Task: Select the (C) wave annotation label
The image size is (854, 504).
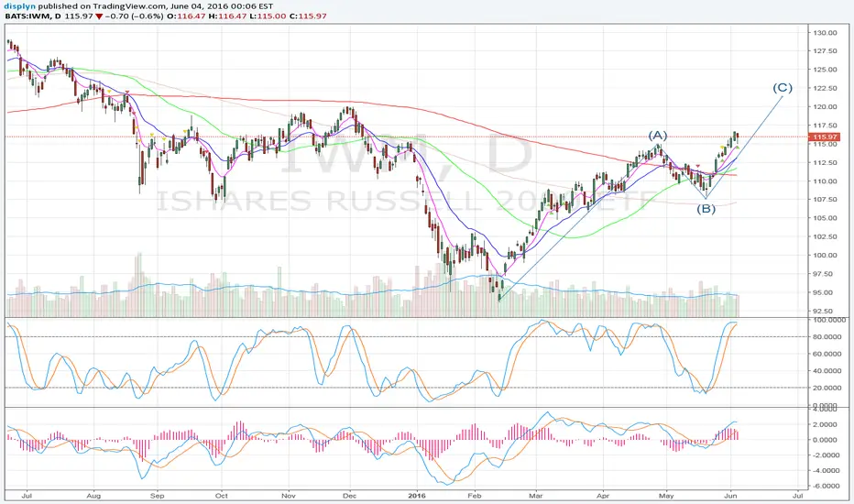Action: (x=783, y=88)
